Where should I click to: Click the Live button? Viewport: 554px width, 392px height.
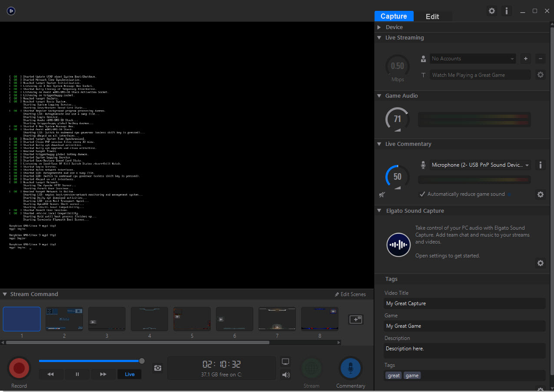129,374
